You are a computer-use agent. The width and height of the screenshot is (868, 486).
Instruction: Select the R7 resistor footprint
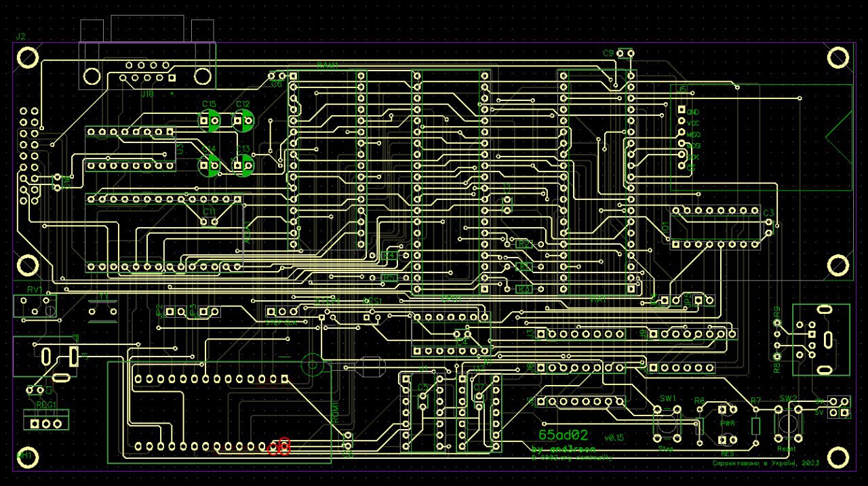pyautogui.click(x=756, y=426)
